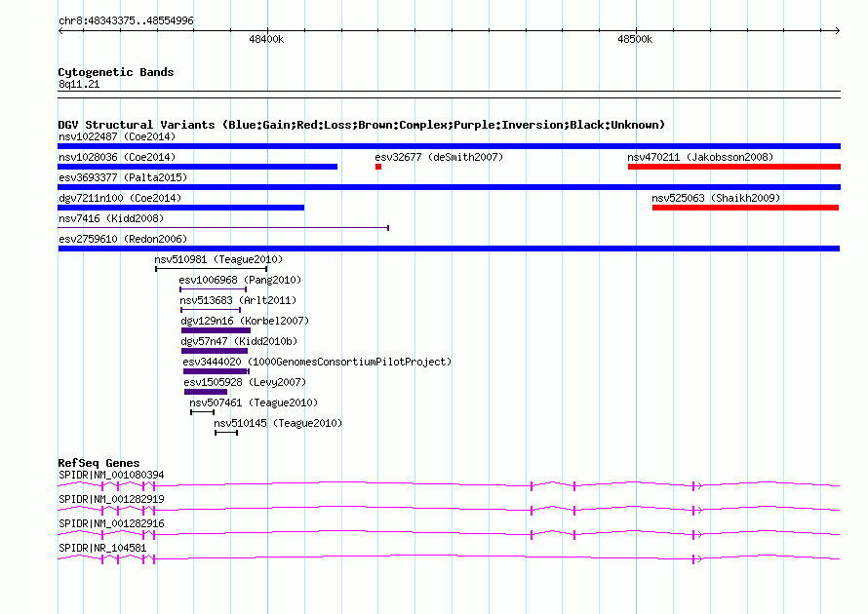Click the dgv129n16 (Korbel2007) purple bar
Screen dimensions: 868x614
216,330
